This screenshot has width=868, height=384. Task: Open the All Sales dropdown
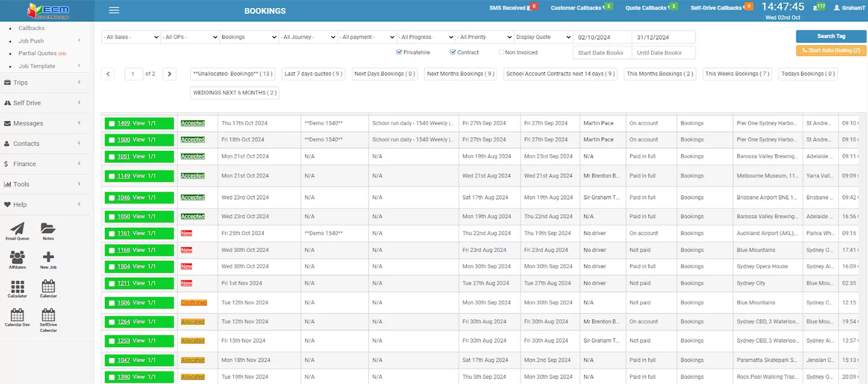coord(131,37)
